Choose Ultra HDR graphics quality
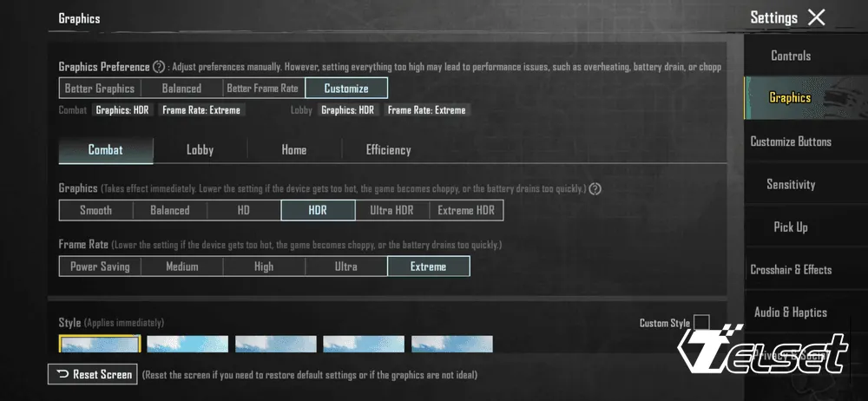The width and height of the screenshot is (868, 401). coord(391,210)
